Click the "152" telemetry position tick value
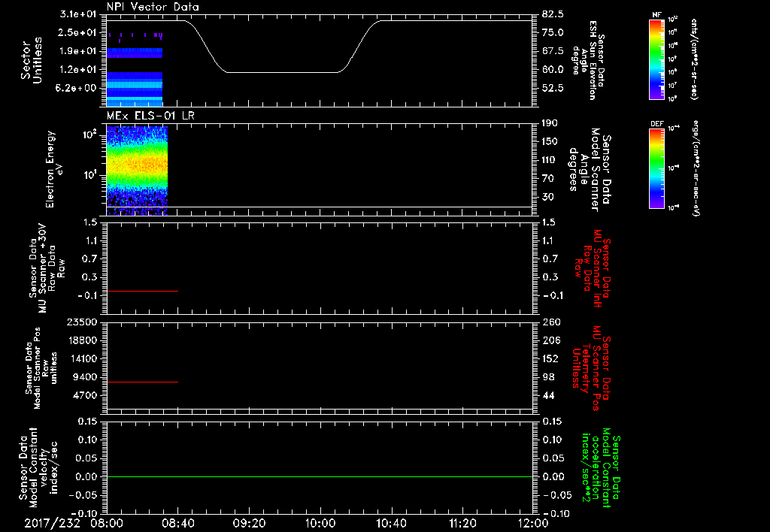Screen dimensions: 770x532 tap(551, 358)
